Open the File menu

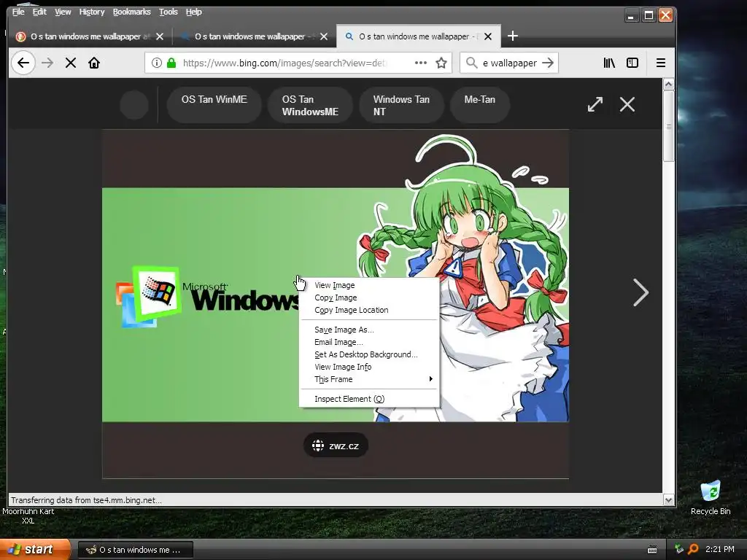(x=18, y=12)
